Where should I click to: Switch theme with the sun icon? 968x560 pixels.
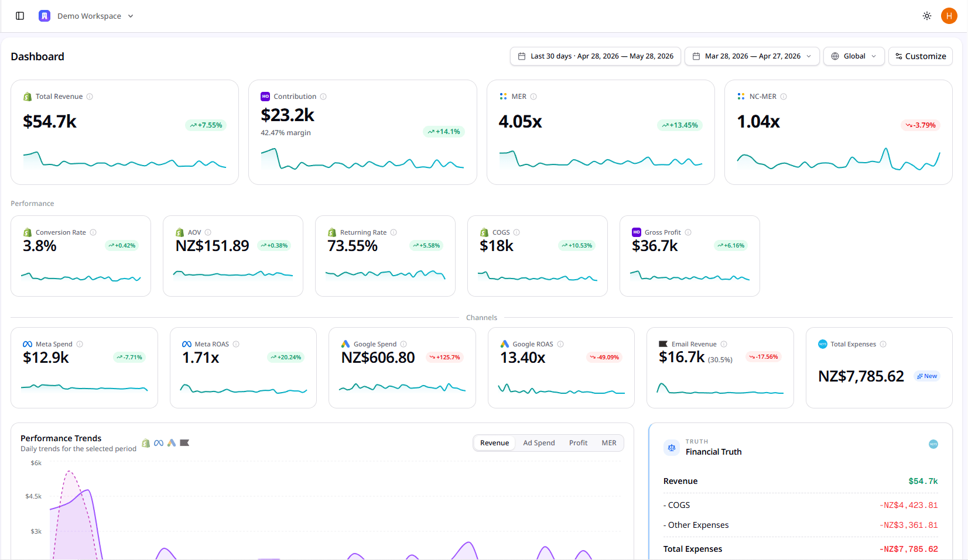927,16
